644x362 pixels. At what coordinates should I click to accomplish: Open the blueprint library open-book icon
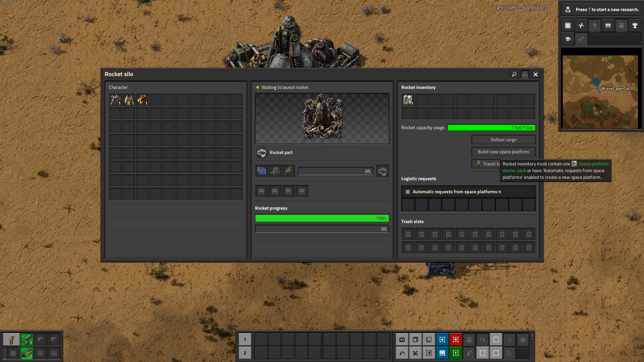(608, 25)
